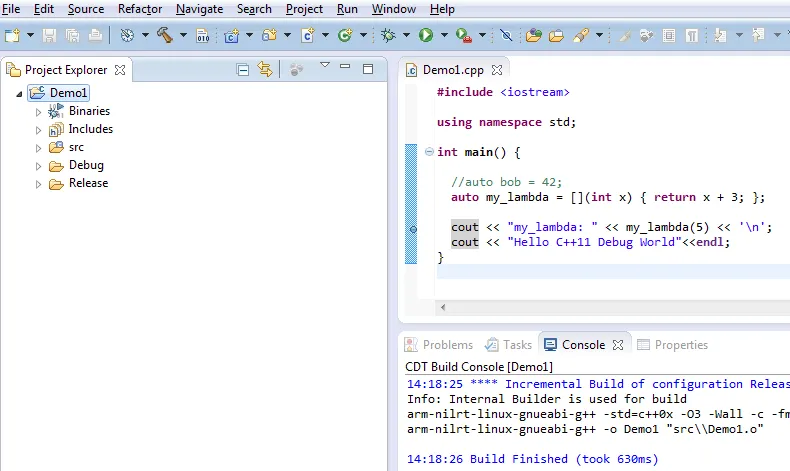Expand the Release folder node
The width and height of the screenshot is (790, 471).
[38, 184]
